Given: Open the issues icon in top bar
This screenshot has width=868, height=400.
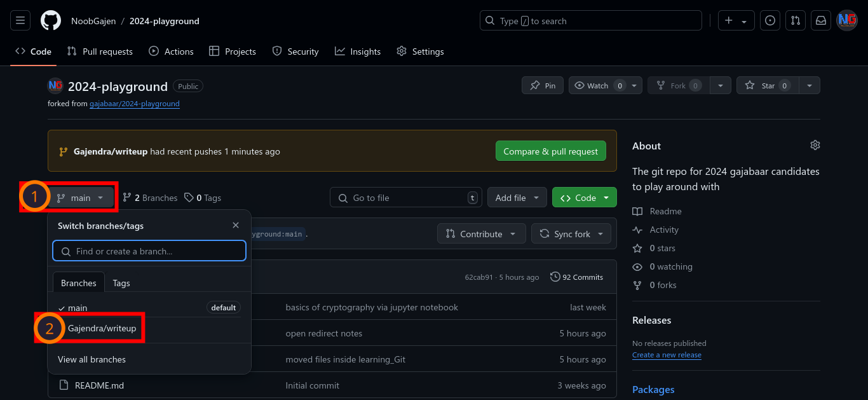Looking at the screenshot, I should tap(770, 20).
